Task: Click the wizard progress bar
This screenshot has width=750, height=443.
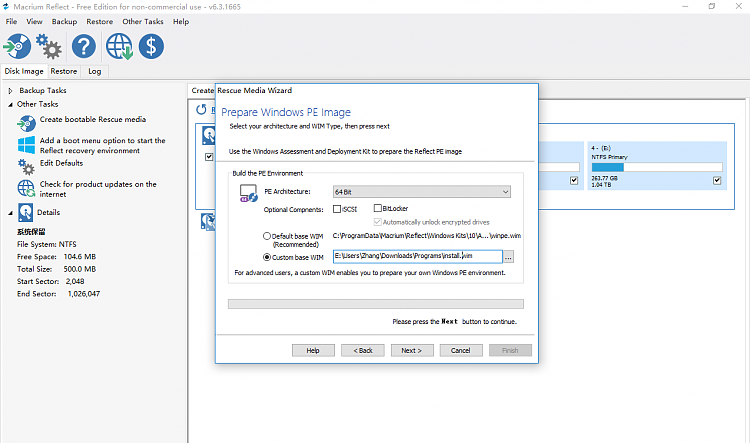Action: click(x=376, y=304)
